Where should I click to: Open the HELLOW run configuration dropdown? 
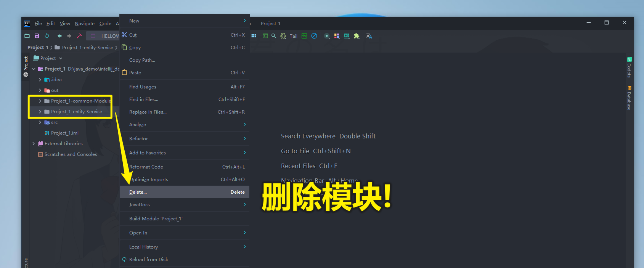104,36
